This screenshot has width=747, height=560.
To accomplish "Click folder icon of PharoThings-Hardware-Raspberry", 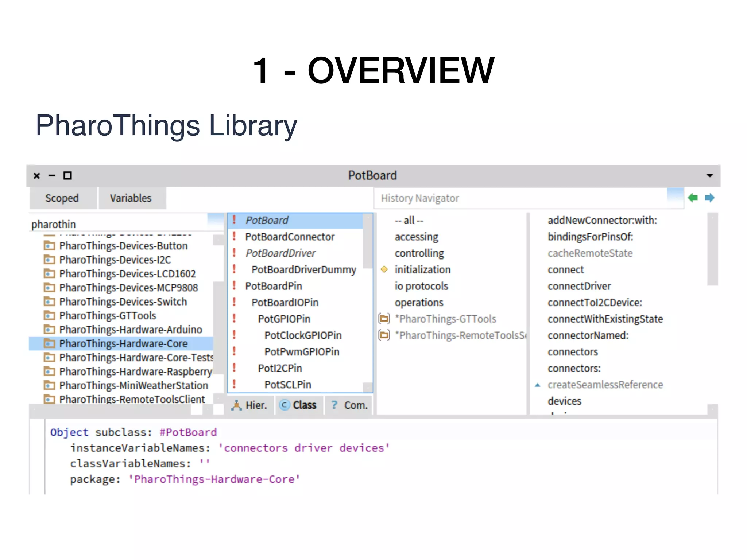I will pyautogui.click(x=49, y=372).
